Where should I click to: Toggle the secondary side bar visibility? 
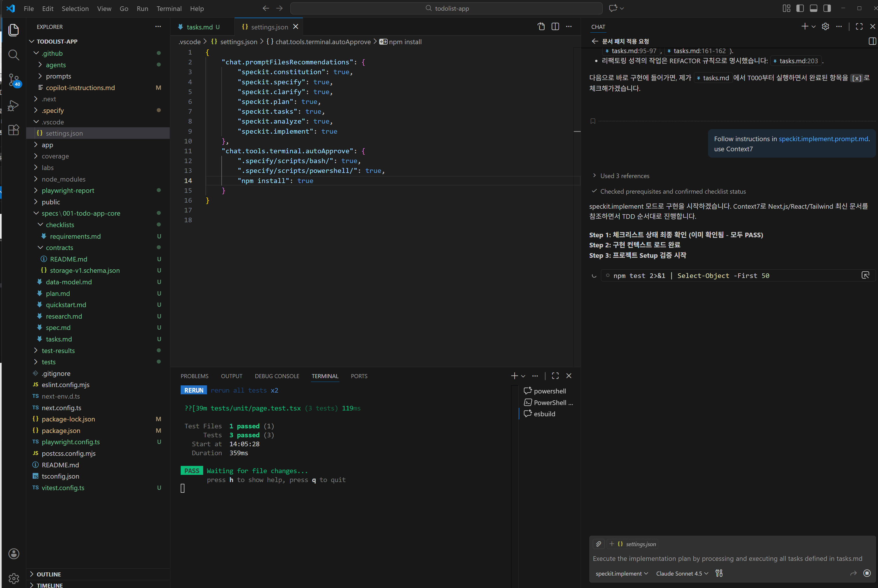point(827,8)
